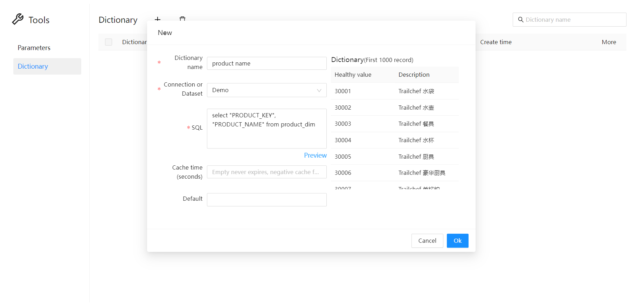
Task: Select the 30006 value cell
Action: [343, 173]
